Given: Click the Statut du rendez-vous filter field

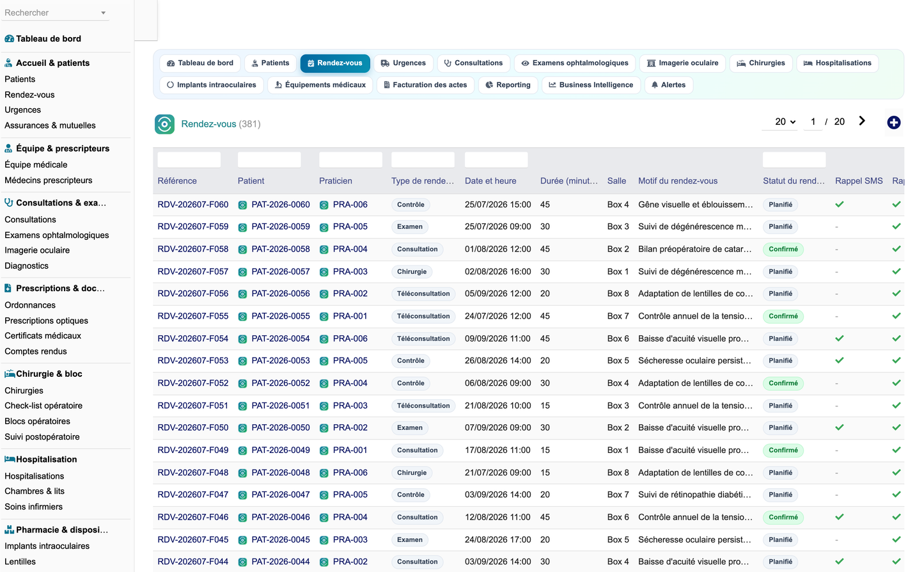Looking at the screenshot, I should tap(794, 160).
